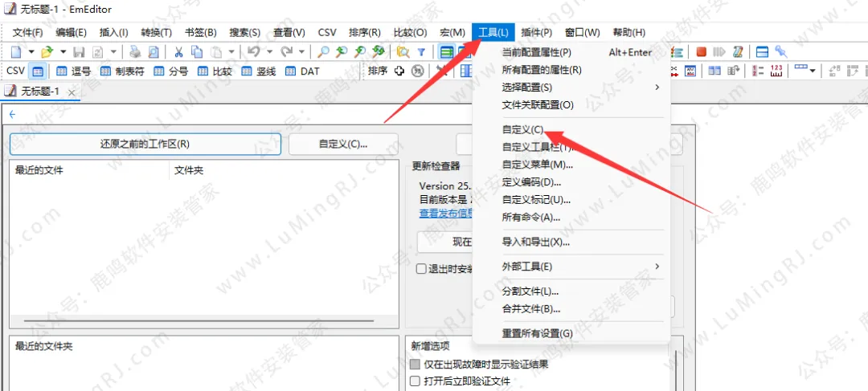Click the blue pushpin icon
Screen dimensions: 868x391
(x=781, y=51)
